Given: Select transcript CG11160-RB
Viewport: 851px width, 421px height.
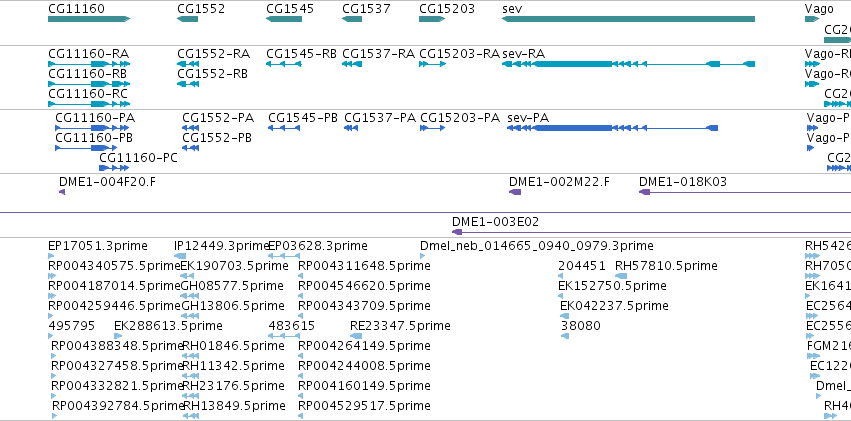Looking at the screenshot, I should 89,84.
